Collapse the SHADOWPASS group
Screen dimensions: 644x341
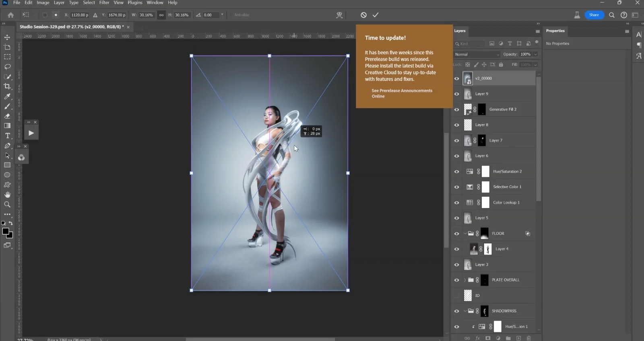(465, 311)
